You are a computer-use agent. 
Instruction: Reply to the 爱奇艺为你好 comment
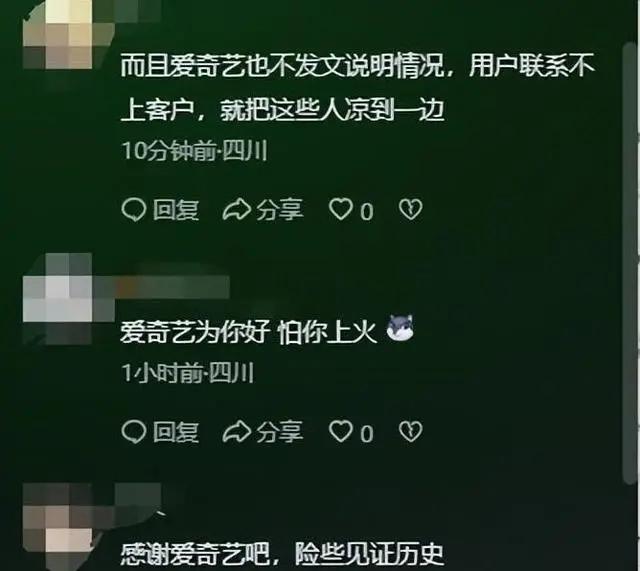point(160,432)
